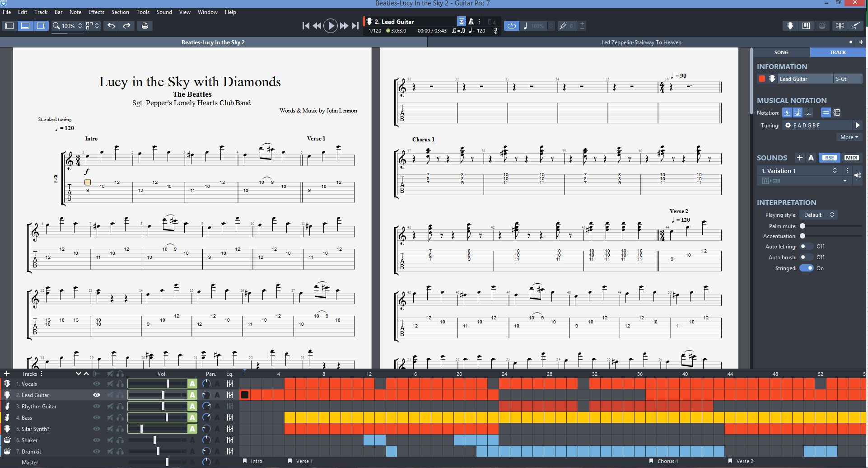Expand the More notation options
The width and height of the screenshot is (868, 468).
point(849,137)
